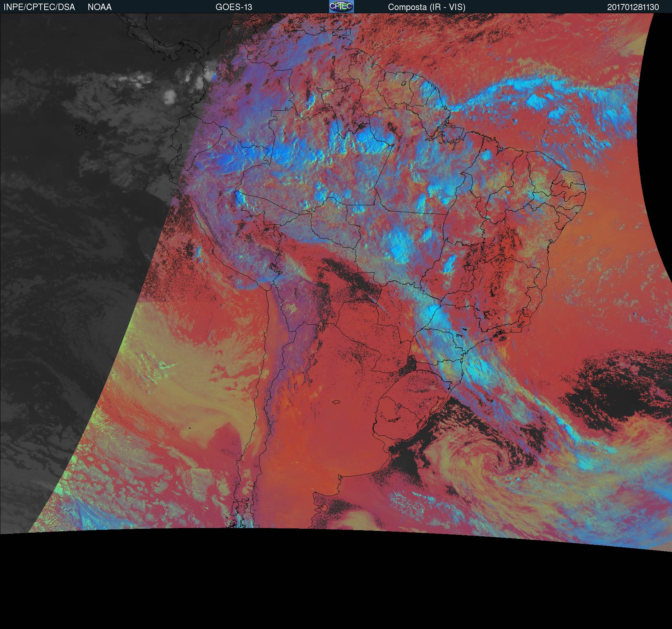Click the INPE/CPTEC/DSA header label
The height and width of the screenshot is (629, 672).
[39, 7]
